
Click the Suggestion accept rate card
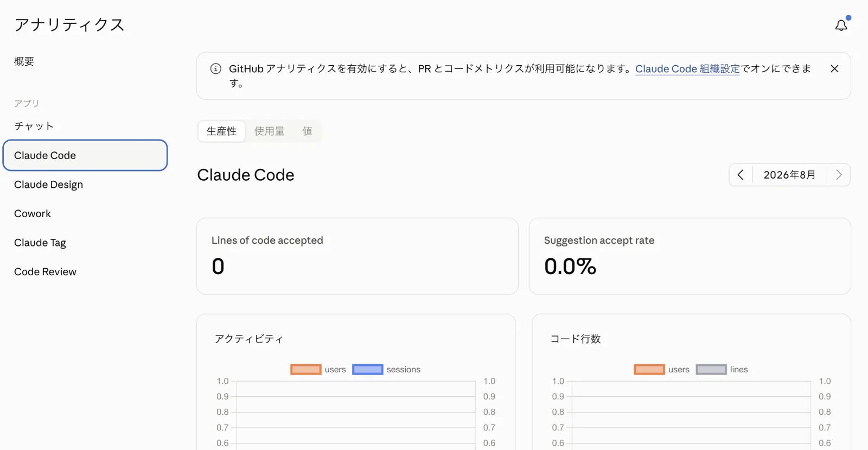coord(690,256)
